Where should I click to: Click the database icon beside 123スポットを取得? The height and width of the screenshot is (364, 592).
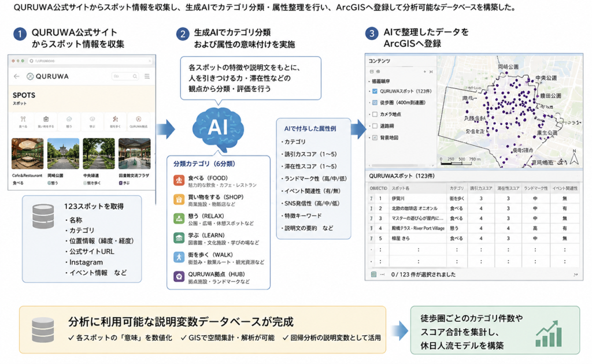tap(43, 216)
